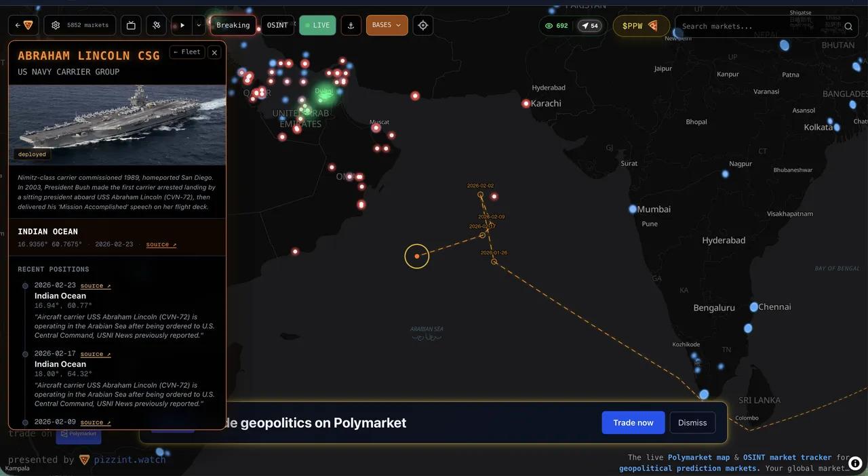Viewport: 868px width, 476px height.
Task: Toggle the green LIVE mode
Action: coord(317,25)
